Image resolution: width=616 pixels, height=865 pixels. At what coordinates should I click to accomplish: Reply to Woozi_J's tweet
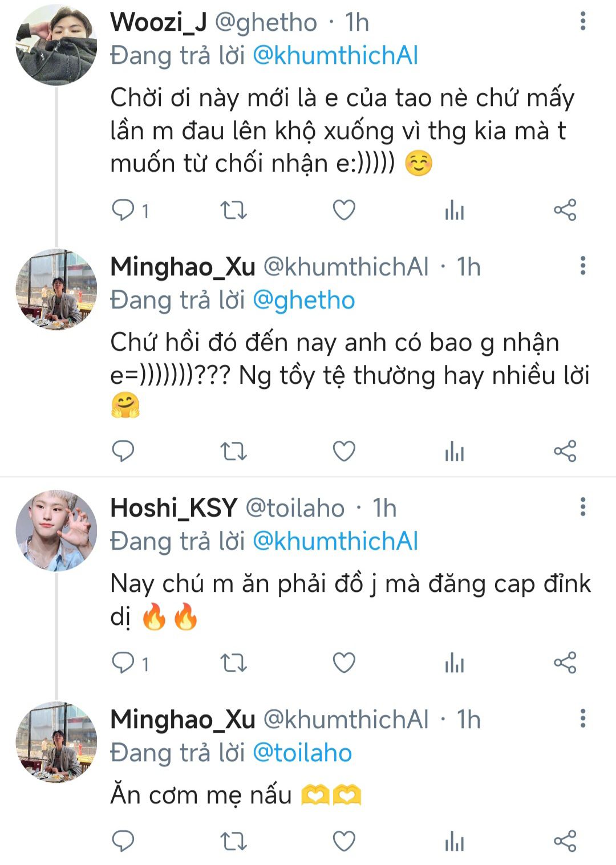123,210
